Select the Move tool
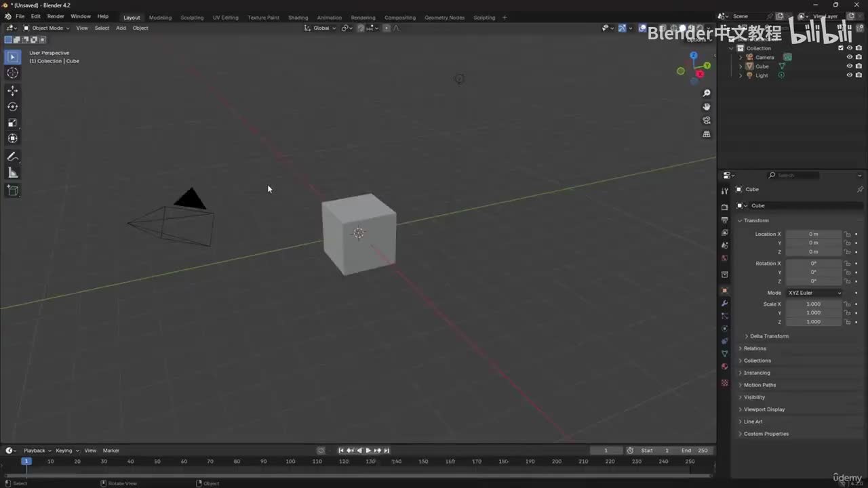This screenshot has width=868, height=488. (x=13, y=91)
